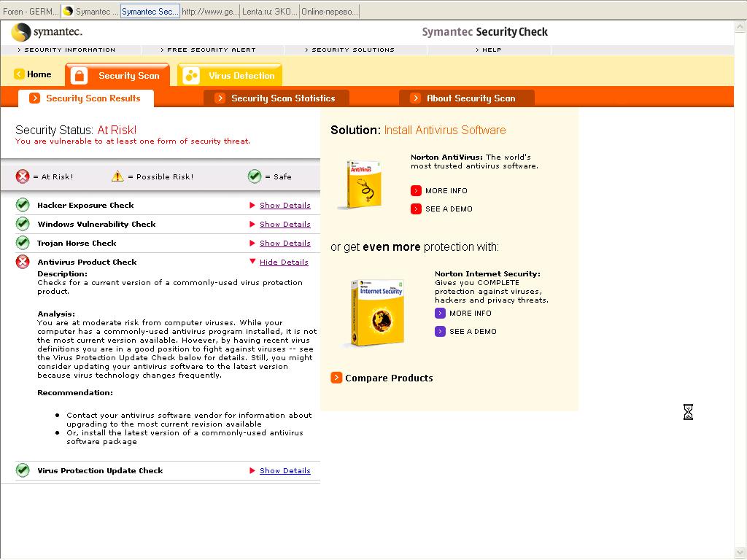747x560 pixels.
Task: Open Show Details for Trojan Horse Check
Action: 285,244
